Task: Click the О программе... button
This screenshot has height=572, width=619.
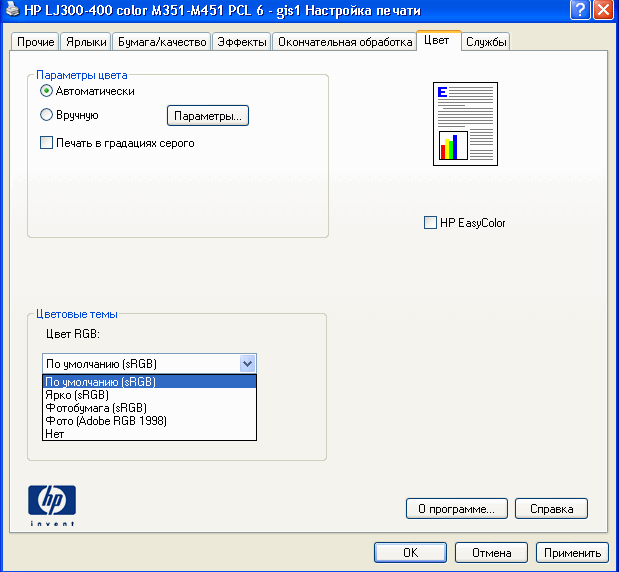Action: (x=457, y=509)
